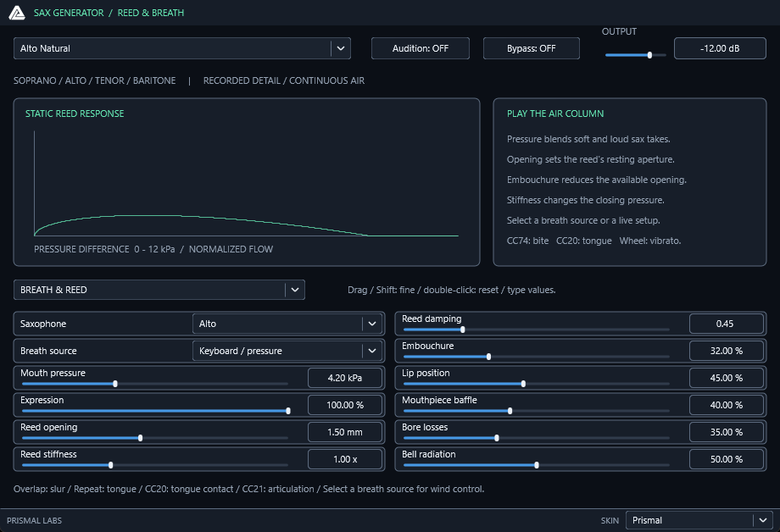780x532 pixels.
Task: Click the Breath source dropdown chevron
Action: tap(372, 351)
